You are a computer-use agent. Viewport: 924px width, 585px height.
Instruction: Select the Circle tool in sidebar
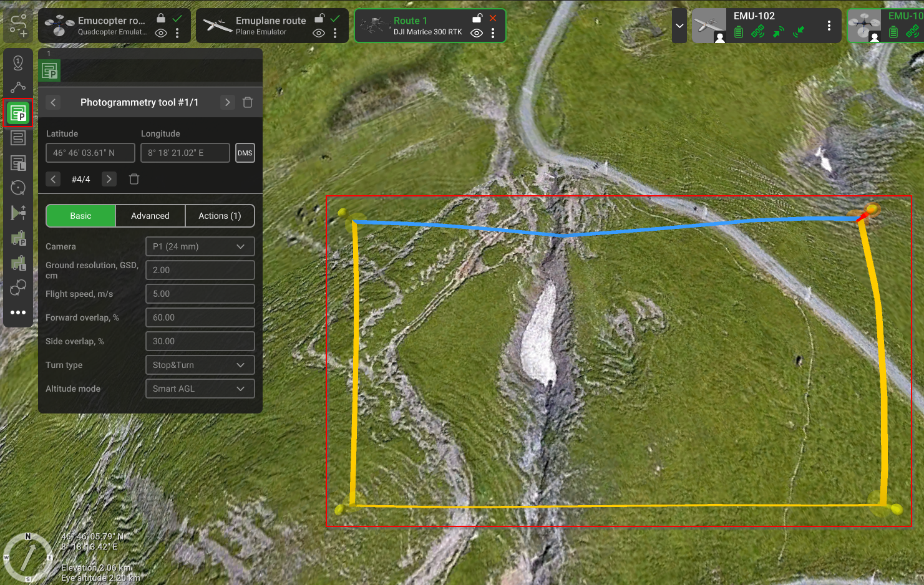coord(18,188)
